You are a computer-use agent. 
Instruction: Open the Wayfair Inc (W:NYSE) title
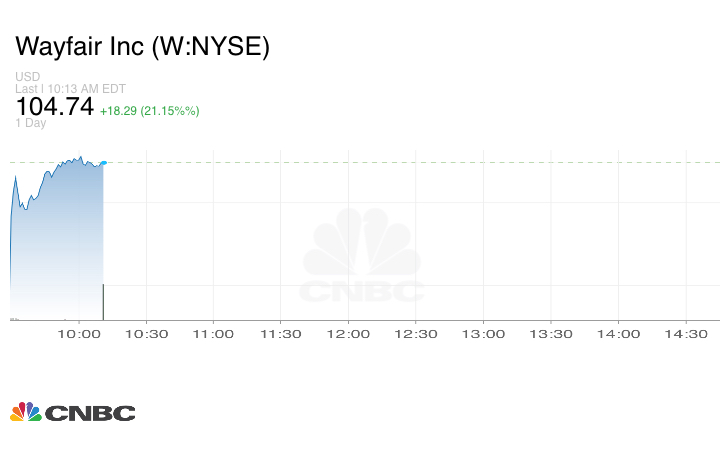tap(142, 47)
